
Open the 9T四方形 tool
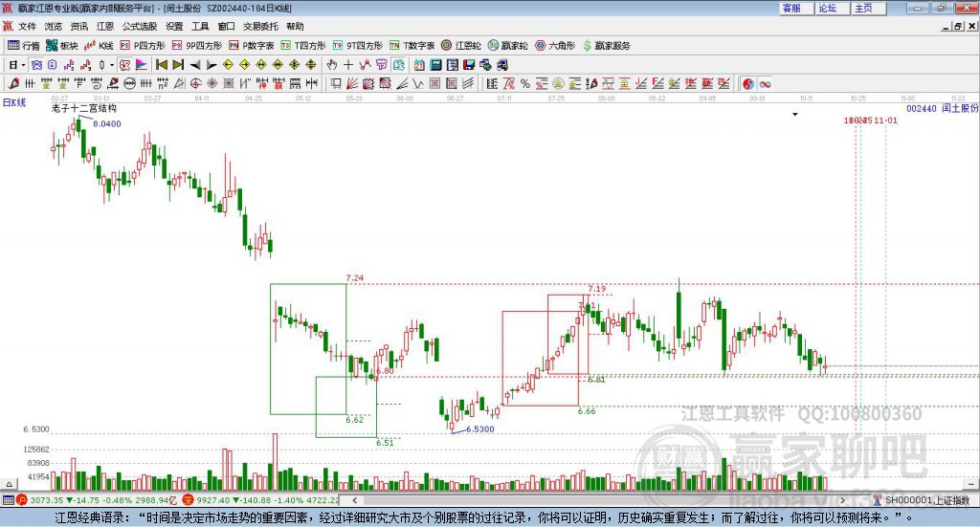pyautogui.click(x=358, y=46)
